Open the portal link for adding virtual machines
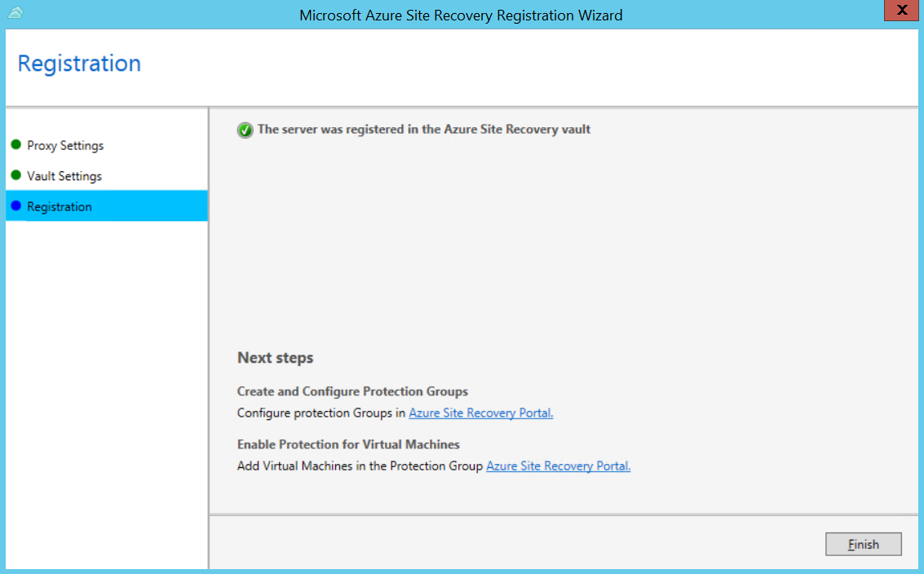 pos(558,466)
